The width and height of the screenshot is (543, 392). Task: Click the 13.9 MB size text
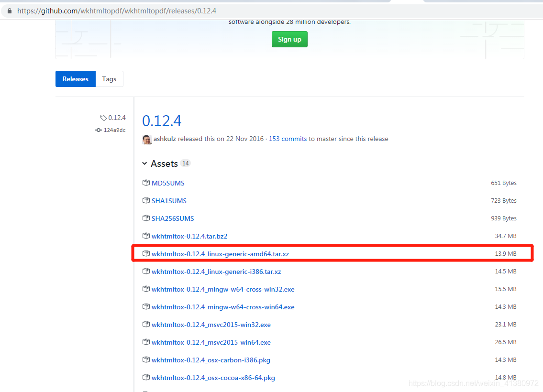(506, 254)
